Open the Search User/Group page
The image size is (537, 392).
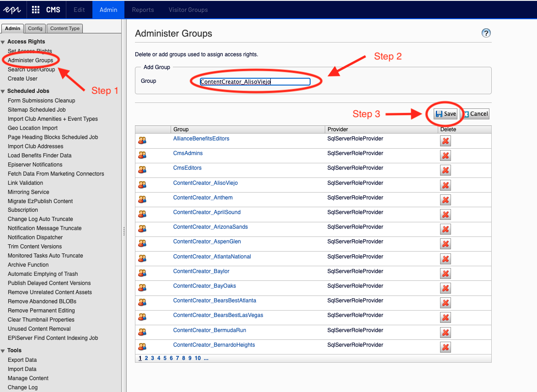click(x=31, y=70)
